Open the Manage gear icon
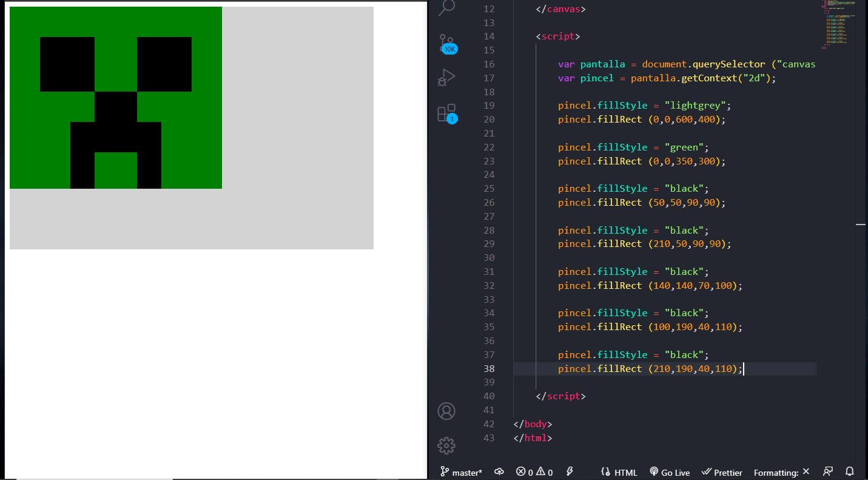868x480 pixels. pos(446,446)
